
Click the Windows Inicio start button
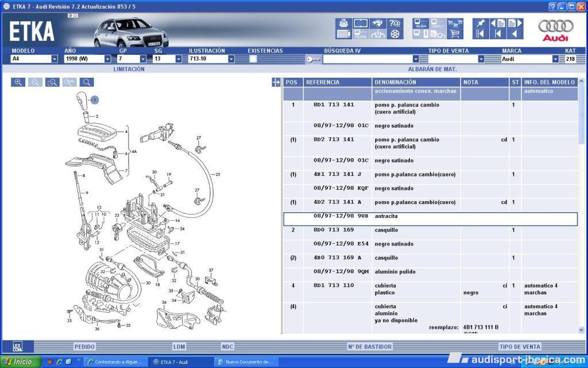[x=20, y=362]
